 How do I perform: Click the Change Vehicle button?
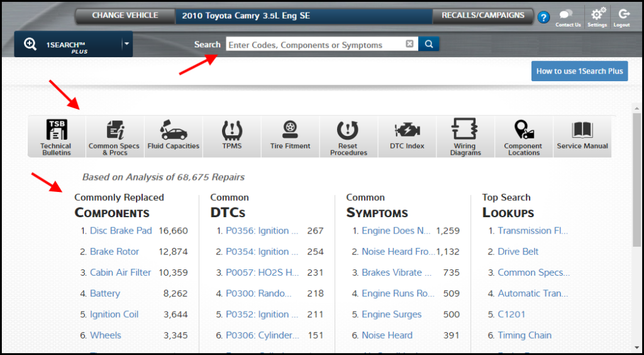[x=125, y=16]
